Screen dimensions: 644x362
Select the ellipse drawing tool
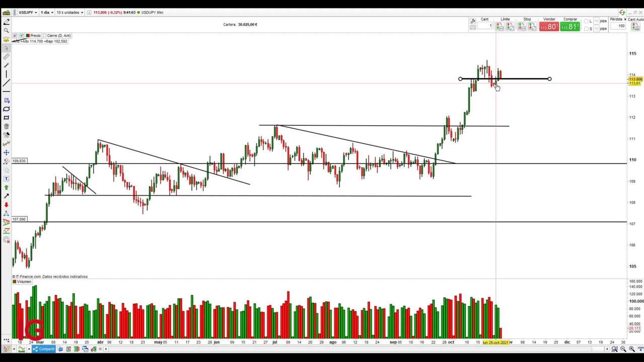7,109
